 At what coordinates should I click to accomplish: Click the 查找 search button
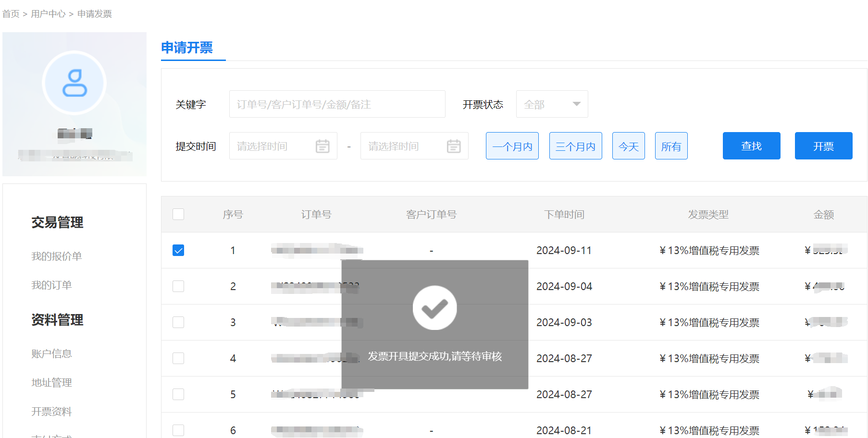click(x=751, y=146)
